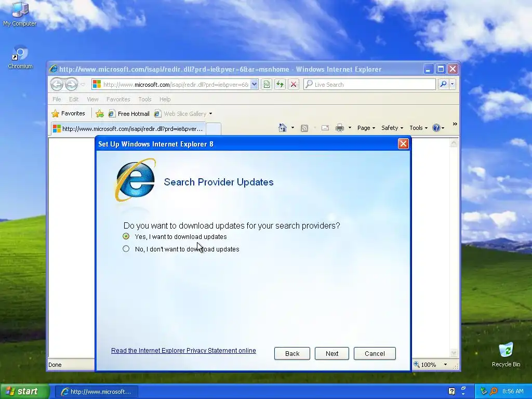The height and width of the screenshot is (399, 532).
Task: Click the language bar options icon
Action: click(x=463, y=394)
